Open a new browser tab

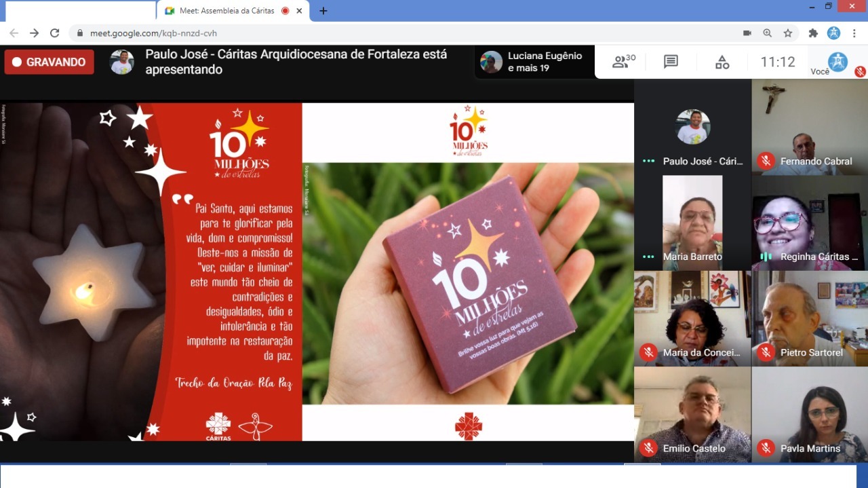pos(323,11)
